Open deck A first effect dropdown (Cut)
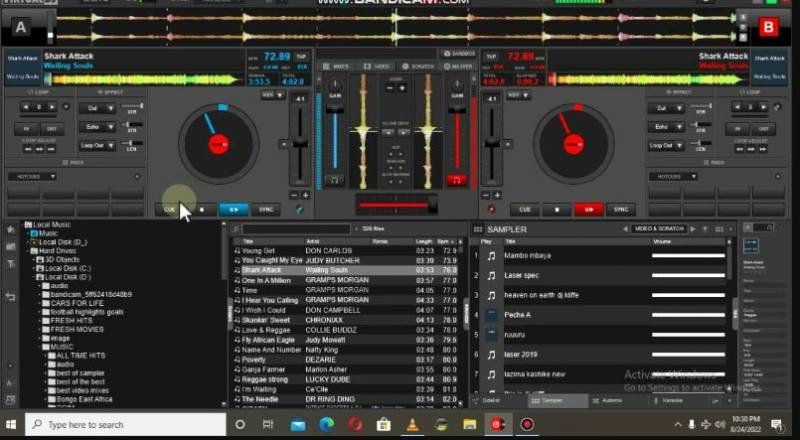The width and height of the screenshot is (800, 440). pyautogui.click(x=97, y=108)
